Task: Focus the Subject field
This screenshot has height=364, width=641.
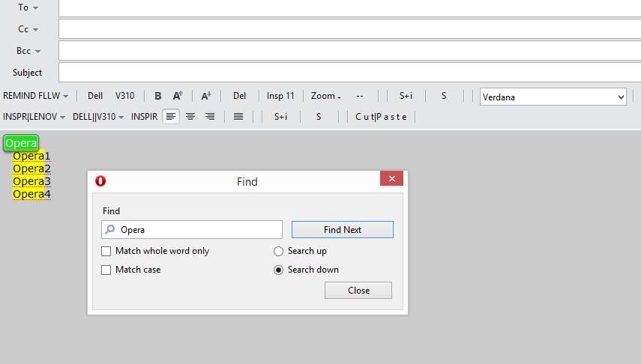Action: pyautogui.click(x=349, y=73)
